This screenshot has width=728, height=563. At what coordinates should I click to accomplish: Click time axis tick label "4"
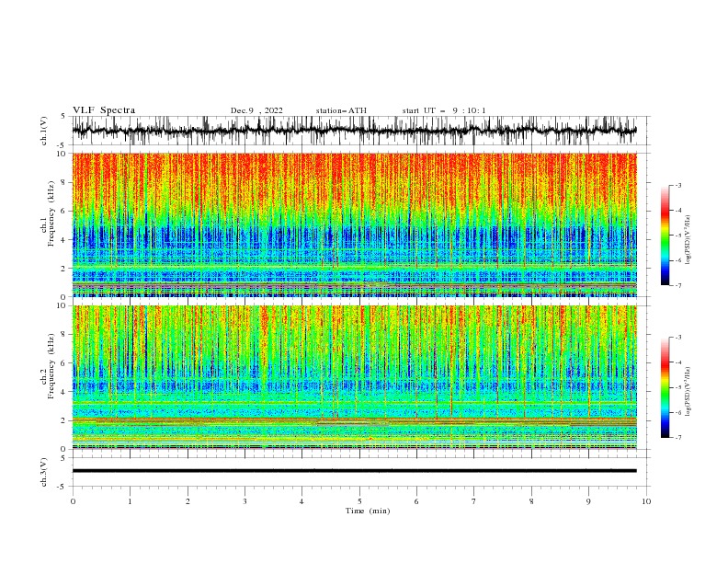[302, 501]
